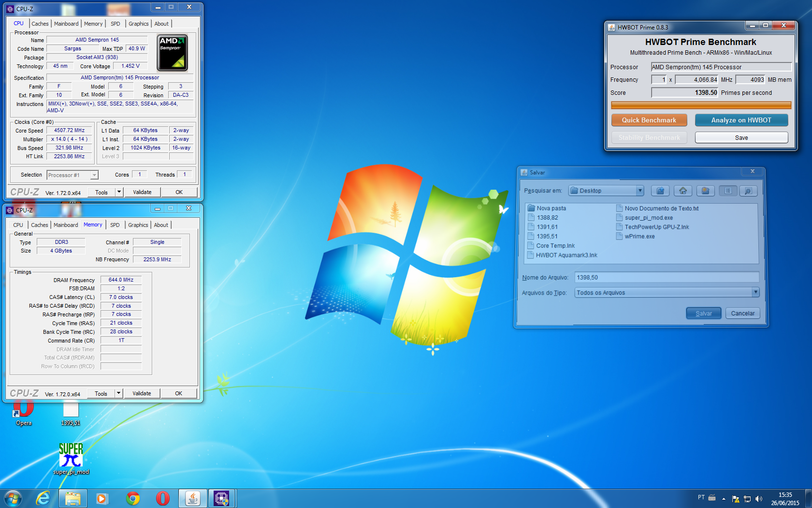Cancel the Salvar dialog

click(x=743, y=314)
